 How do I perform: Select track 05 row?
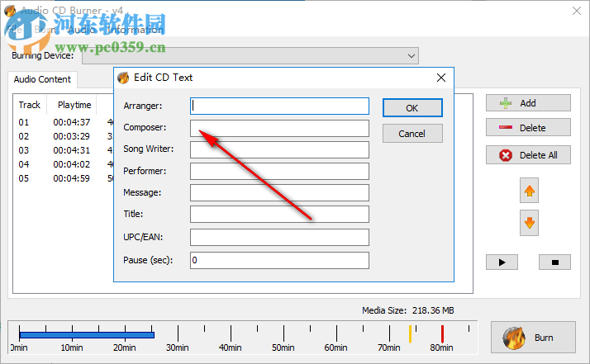63,178
